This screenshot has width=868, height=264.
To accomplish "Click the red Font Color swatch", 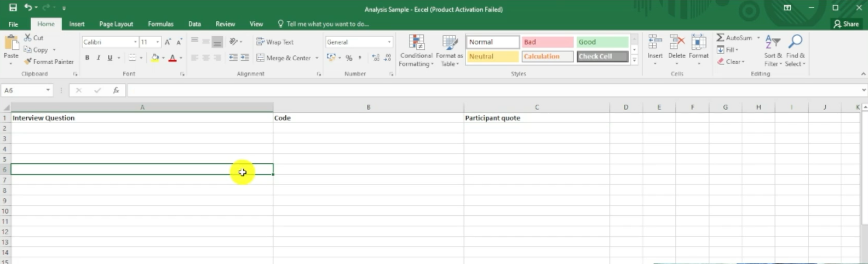I will point(173,58).
